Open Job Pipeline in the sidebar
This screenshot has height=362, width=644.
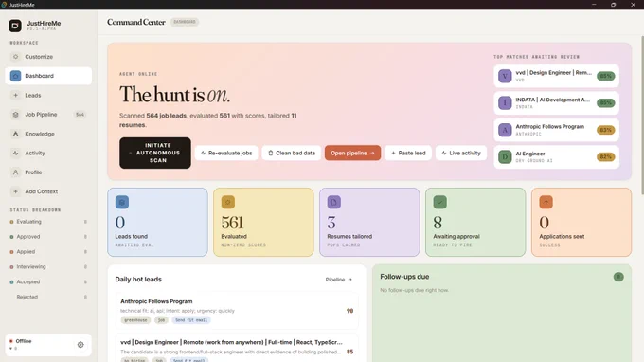click(48, 115)
